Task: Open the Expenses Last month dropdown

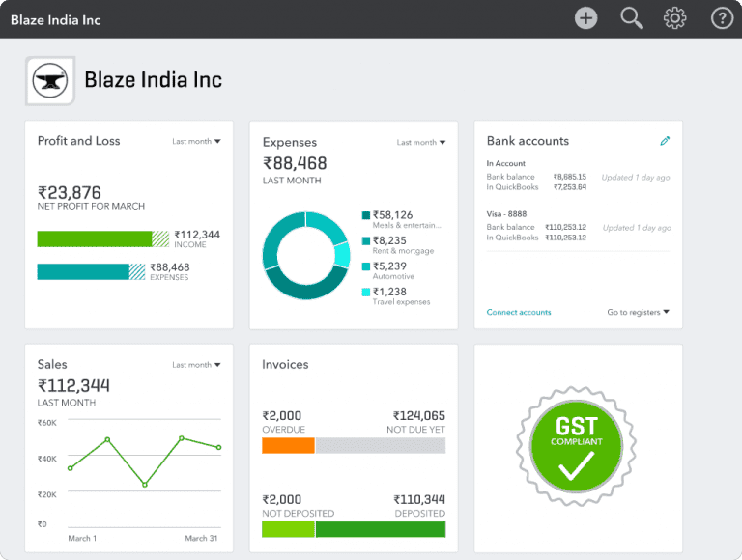Action: click(x=420, y=143)
